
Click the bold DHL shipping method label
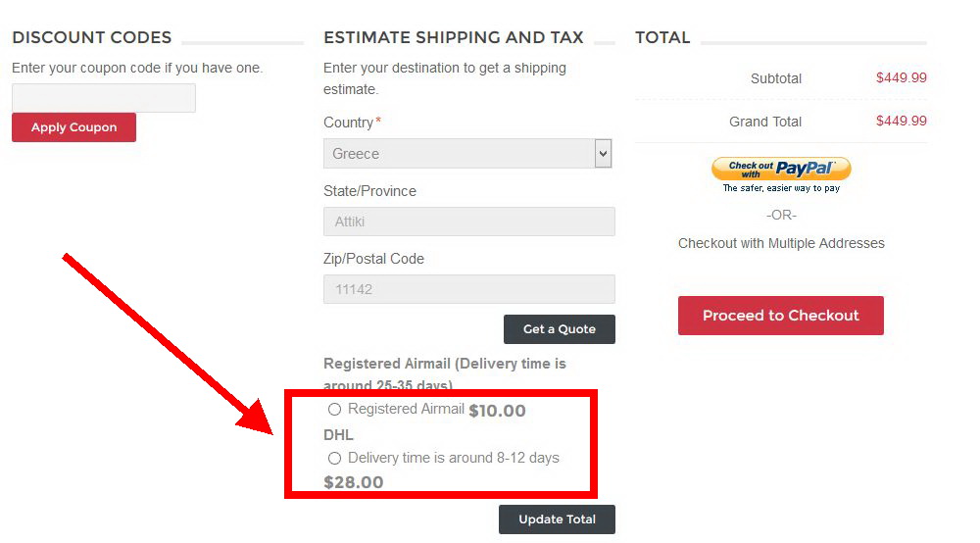pos(338,435)
